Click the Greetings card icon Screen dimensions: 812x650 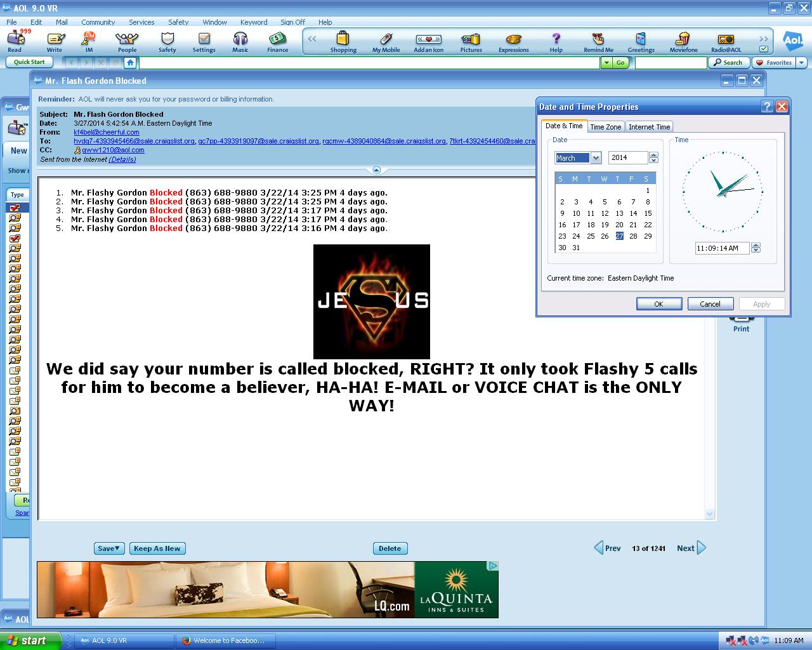pos(641,41)
